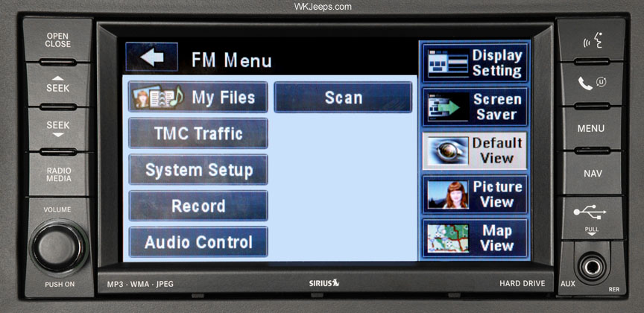Open TMC Traffic menu item
Screen dimensions: 644x313
198,133
